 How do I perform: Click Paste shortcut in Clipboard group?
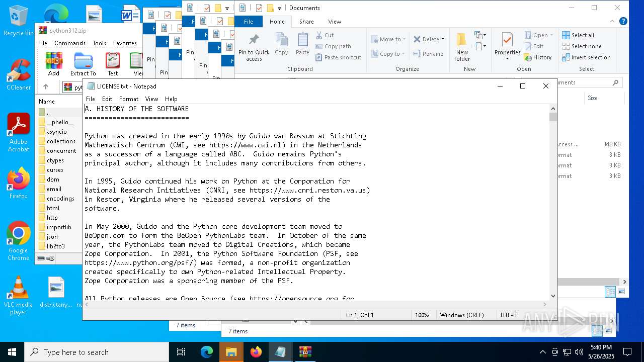coord(338,57)
